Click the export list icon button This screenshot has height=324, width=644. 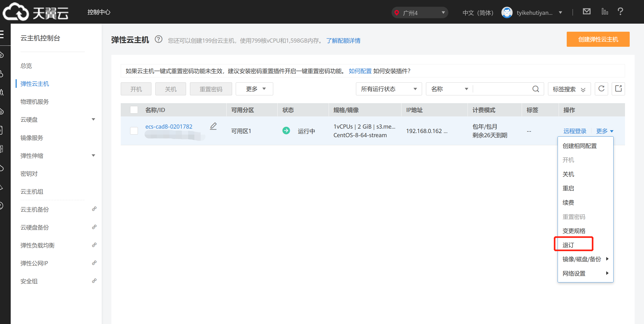(618, 89)
